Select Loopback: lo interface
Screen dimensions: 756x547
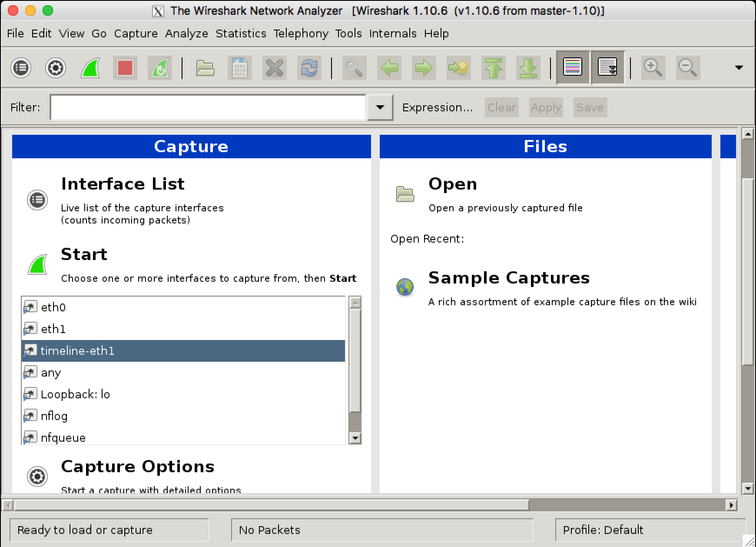[183, 394]
